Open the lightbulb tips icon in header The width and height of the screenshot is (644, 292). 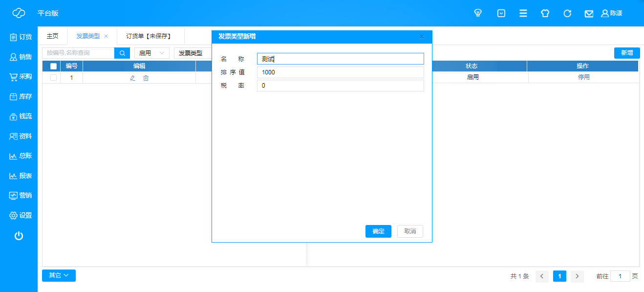[478, 13]
